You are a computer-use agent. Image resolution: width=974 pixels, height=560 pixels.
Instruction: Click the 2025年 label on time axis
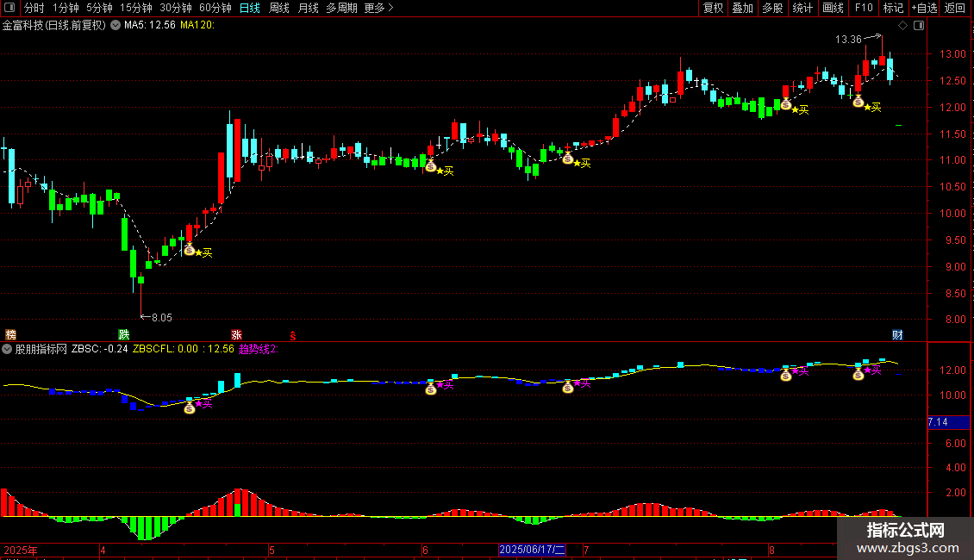tap(21, 550)
